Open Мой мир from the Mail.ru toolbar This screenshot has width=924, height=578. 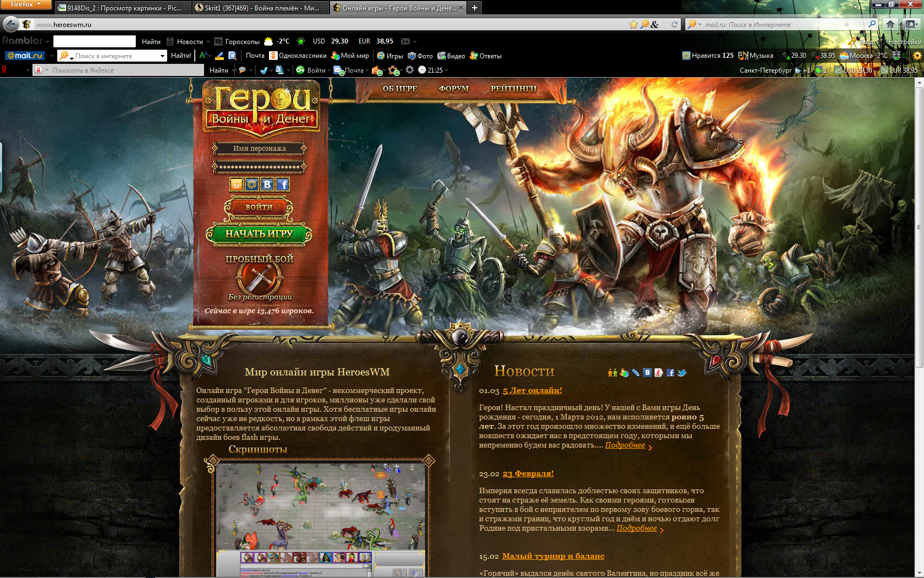tap(350, 56)
